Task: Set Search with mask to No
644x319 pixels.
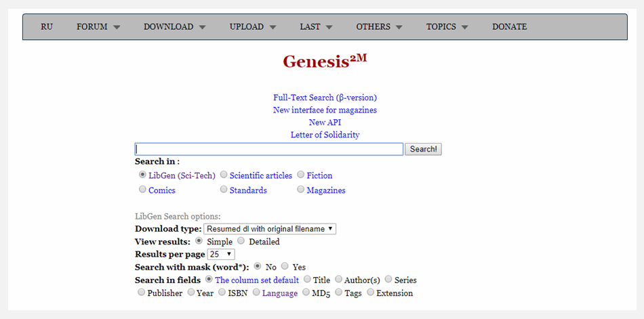Action: click(258, 266)
